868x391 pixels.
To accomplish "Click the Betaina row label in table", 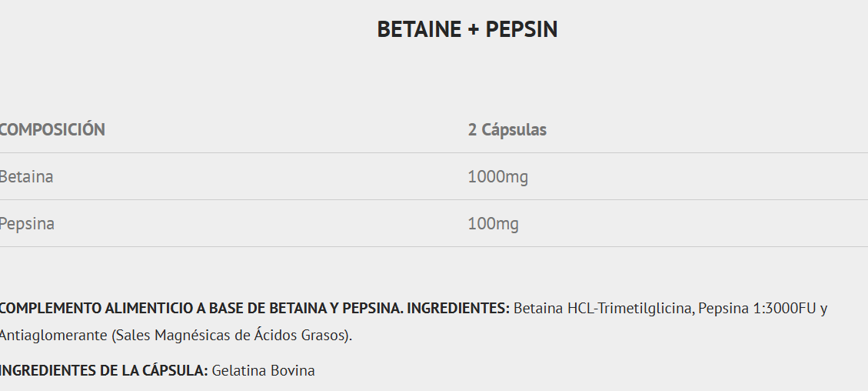I will (27, 177).
